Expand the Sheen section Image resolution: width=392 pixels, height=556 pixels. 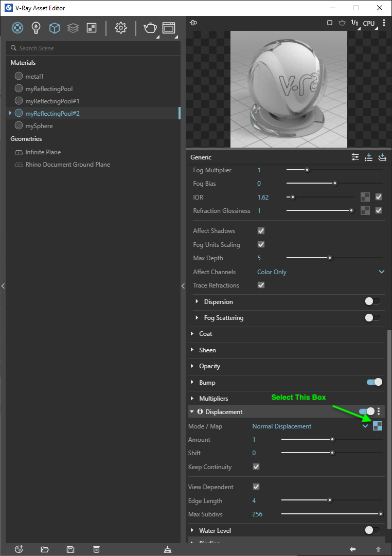tap(192, 350)
